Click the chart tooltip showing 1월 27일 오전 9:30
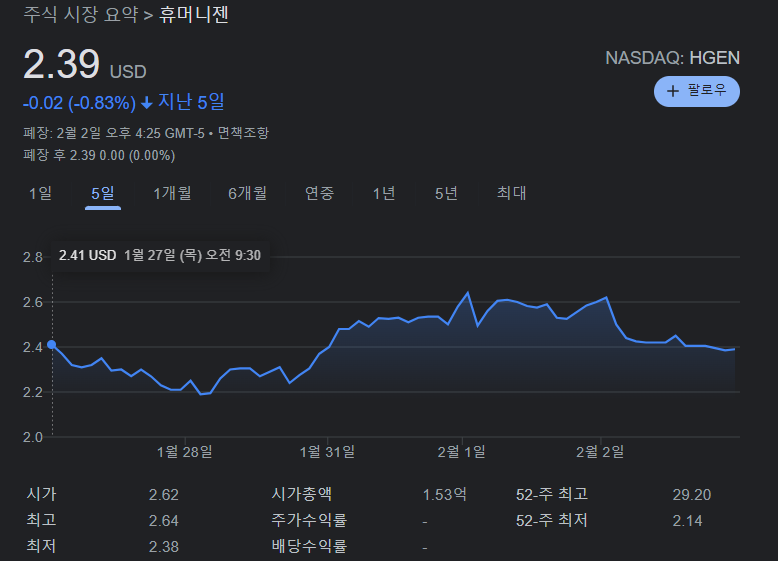778x561 pixels. pyautogui.click(x=160, y=256)
